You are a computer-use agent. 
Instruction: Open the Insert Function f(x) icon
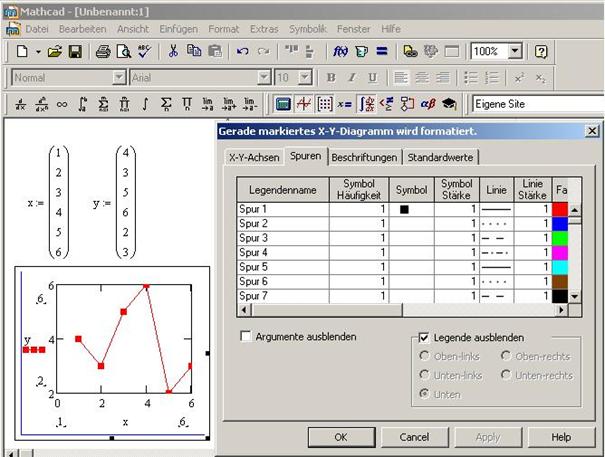[340, 51]
